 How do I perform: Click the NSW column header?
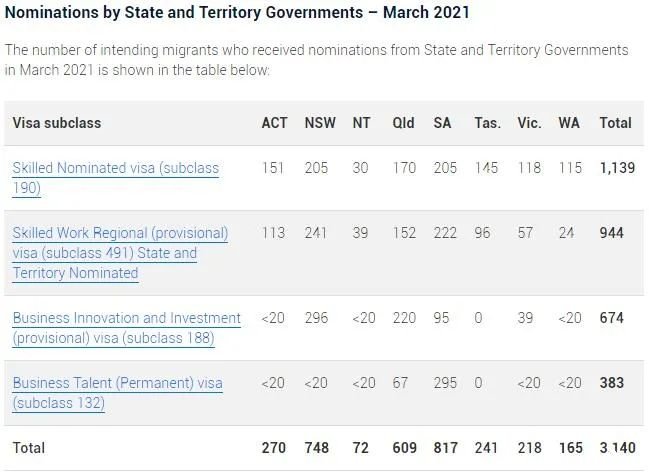coord(320,123)
